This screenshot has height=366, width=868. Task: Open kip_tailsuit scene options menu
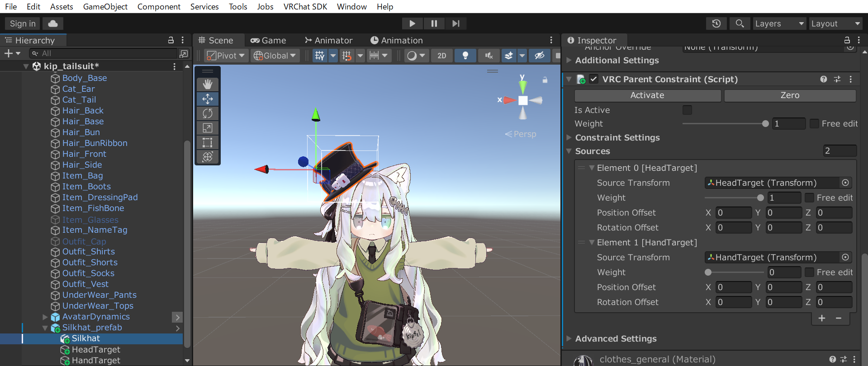(175, 66)
